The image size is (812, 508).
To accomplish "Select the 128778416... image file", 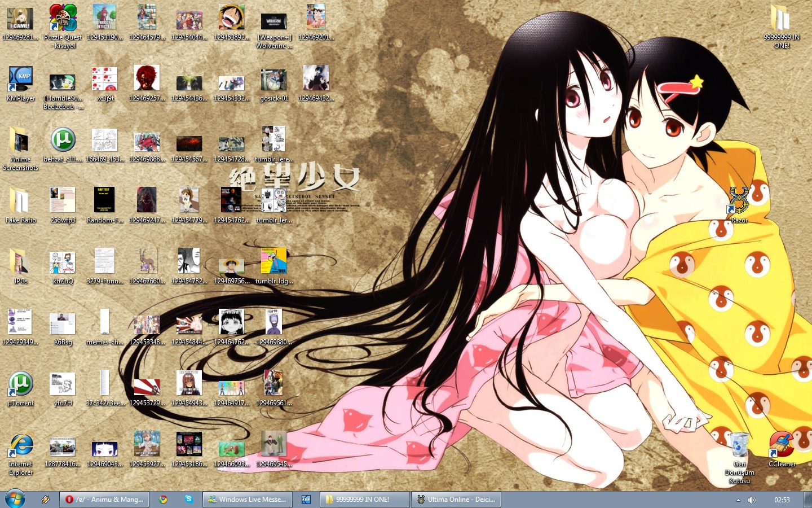I will [x=63, y=447].
